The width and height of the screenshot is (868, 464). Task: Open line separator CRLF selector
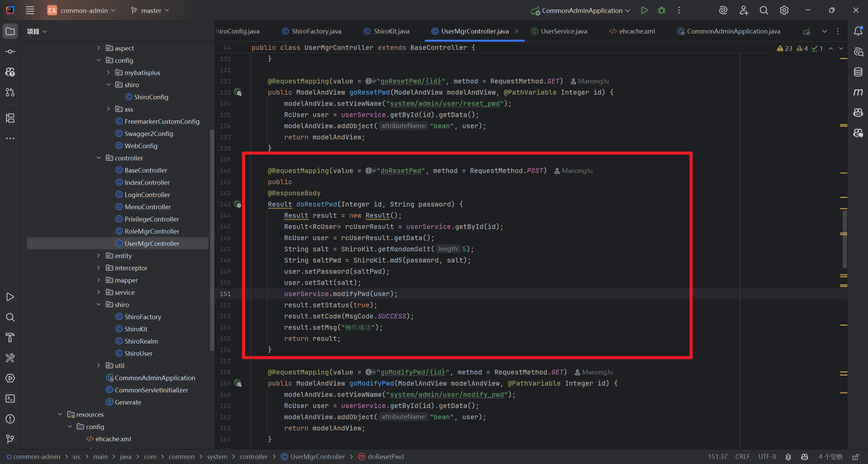743,457
